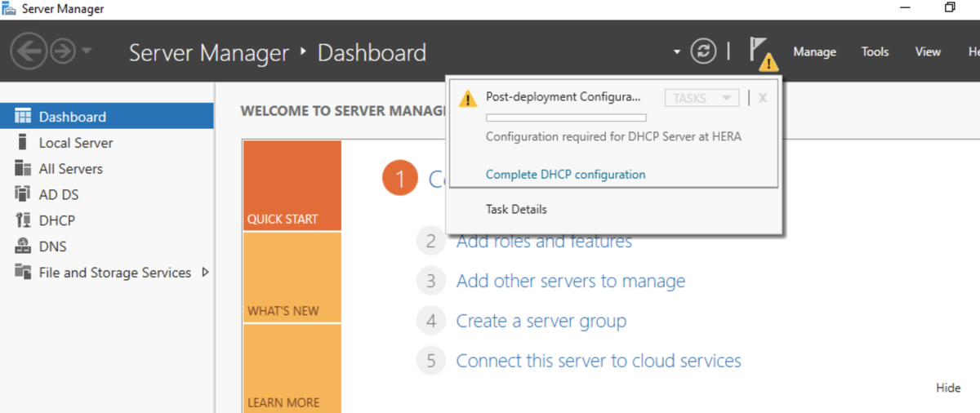Click Post-deployment Configura... notification title
Image resolution: width=980 pixels, height=413 pixels.
pyautogui.click(x=563, y=96)
